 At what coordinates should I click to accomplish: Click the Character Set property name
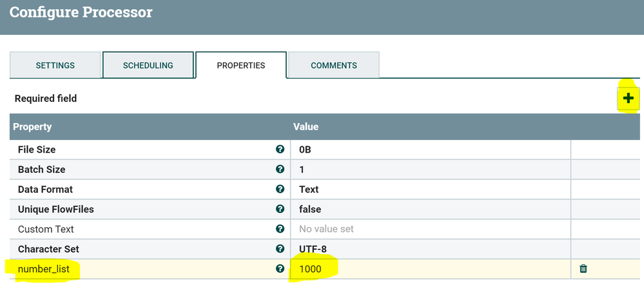click(48, 249)
